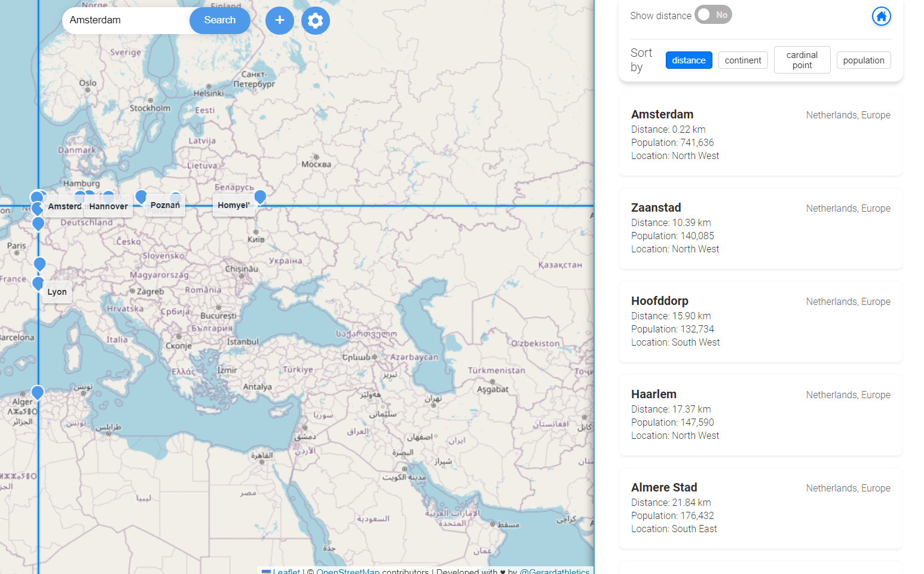Click the Hannover map label

point(108,206)
